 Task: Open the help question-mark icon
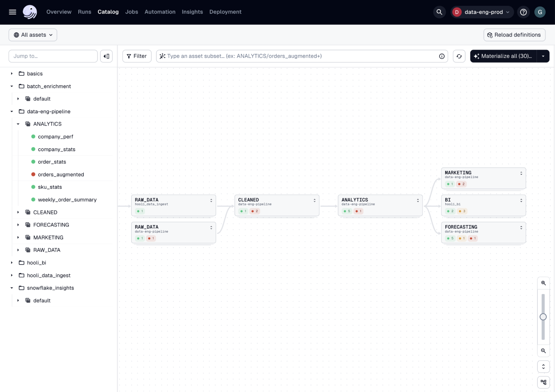click(x=523, y=12)
